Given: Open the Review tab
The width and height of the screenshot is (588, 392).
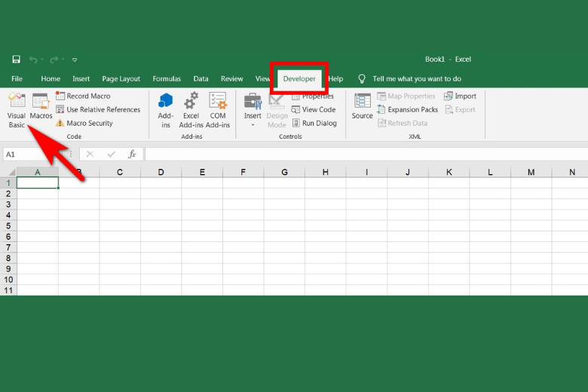Looking at the screenshot, I should 231,78.
